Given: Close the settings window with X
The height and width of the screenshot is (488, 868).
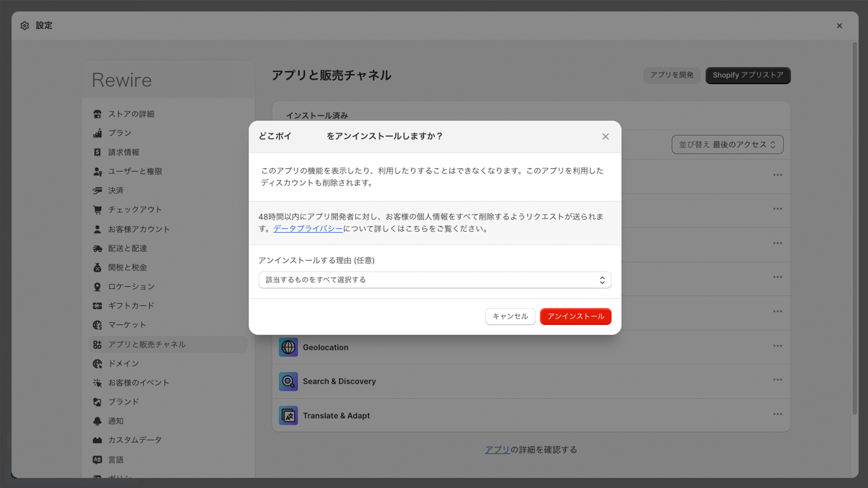Looking at the screenshot, I should coord(840,26).
